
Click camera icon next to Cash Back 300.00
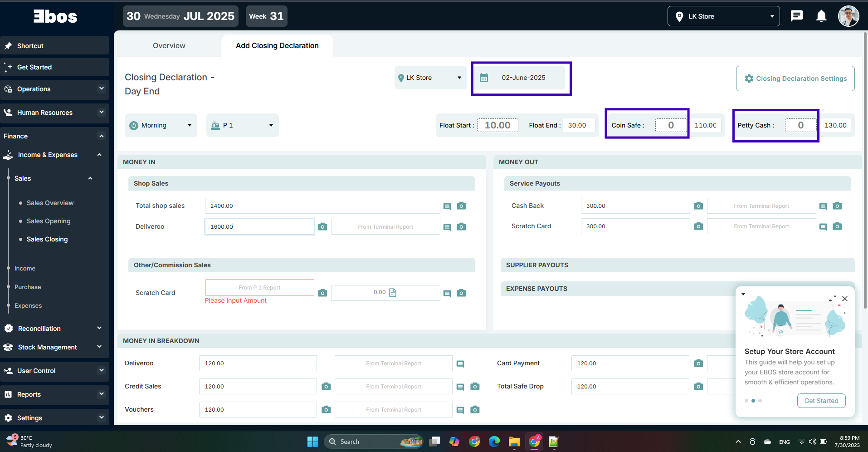698,206
